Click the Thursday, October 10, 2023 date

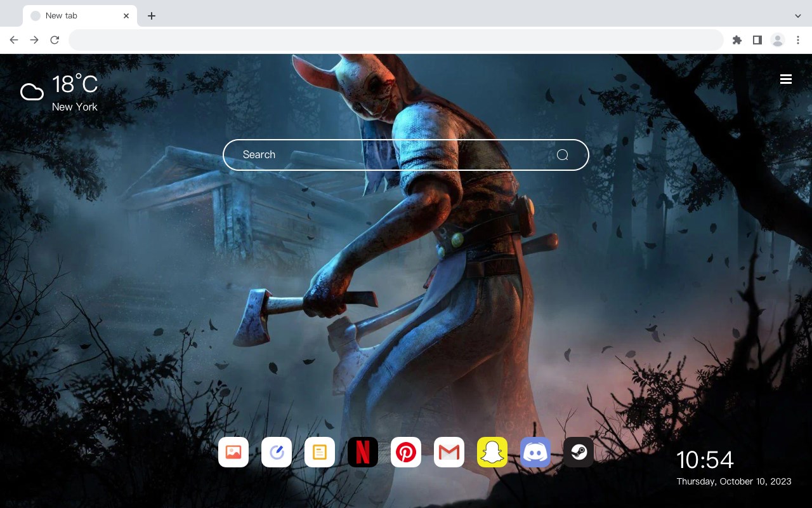pos(734,481)
